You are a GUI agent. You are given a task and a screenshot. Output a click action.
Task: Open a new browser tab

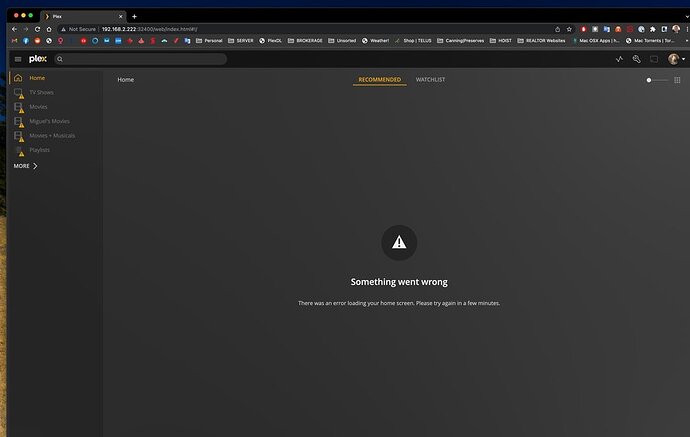134,16
